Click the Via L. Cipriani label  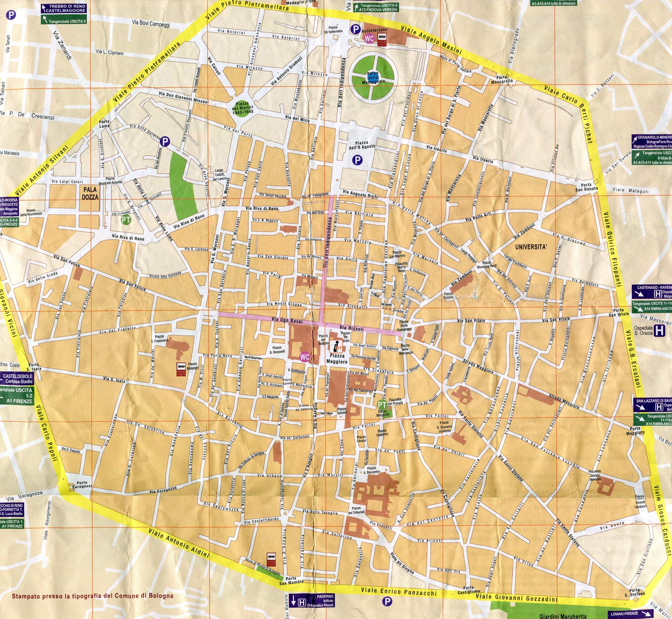tap(109, 52)
